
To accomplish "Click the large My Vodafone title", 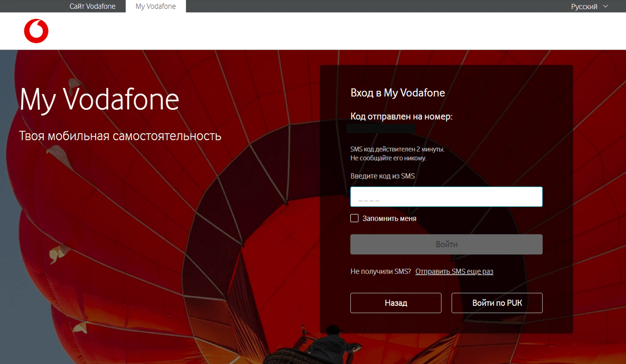I will [99, 100].
